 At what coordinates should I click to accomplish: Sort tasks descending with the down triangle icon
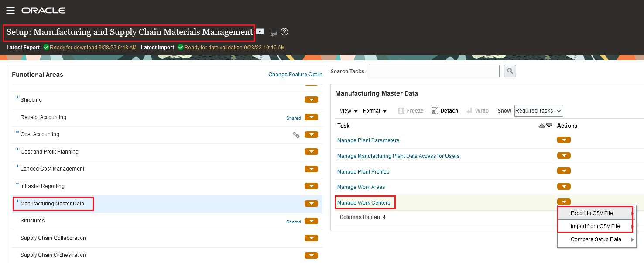click(548, 125)
